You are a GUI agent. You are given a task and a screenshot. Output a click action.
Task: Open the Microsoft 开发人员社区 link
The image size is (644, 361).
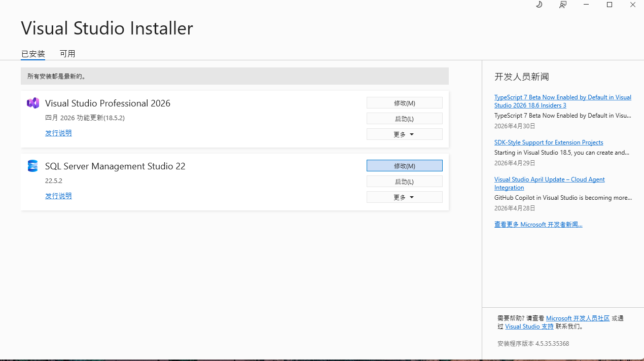click(x=578, y=318)
